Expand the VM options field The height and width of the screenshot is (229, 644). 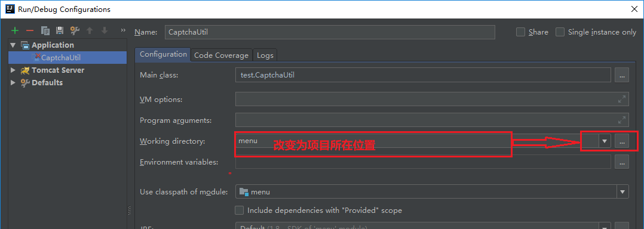click(622, 99)
